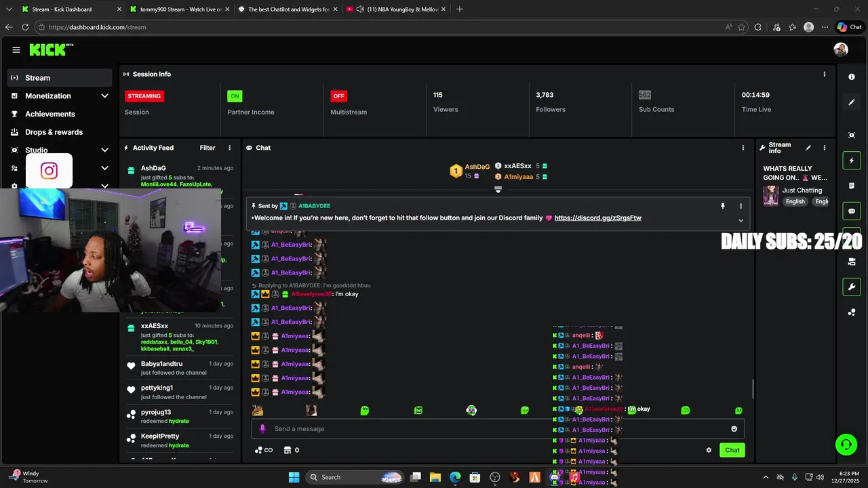868x488 pixels.
Task: Open the green support headset button
Action: (846, 445)
